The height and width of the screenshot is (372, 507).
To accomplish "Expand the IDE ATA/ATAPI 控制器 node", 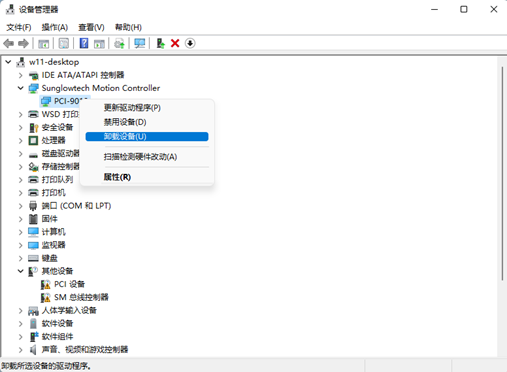I will 21,75.
